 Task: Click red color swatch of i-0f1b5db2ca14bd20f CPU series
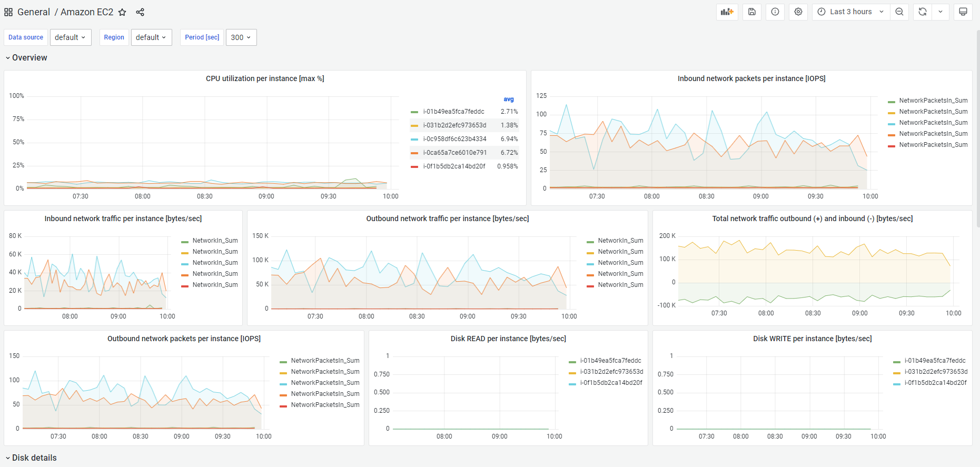tap(414, 166)
